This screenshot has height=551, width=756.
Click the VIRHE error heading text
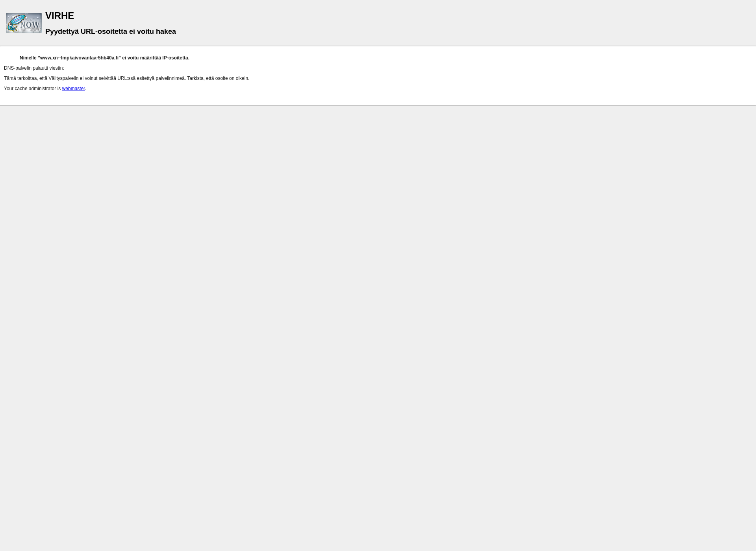click(x=59, y=15)
